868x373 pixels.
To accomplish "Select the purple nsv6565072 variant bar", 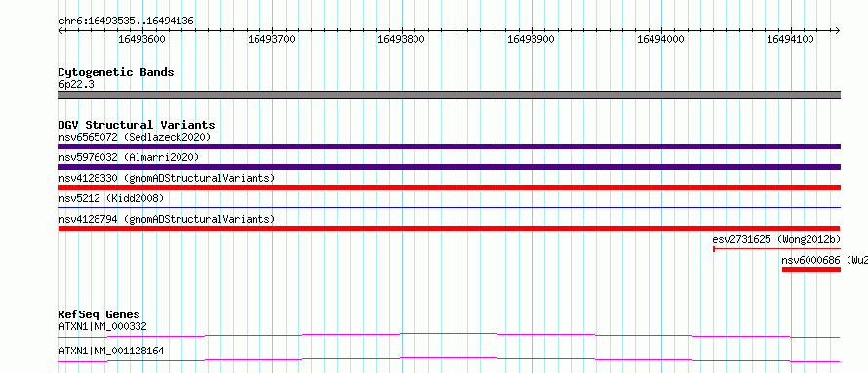I will pos(449,146).
